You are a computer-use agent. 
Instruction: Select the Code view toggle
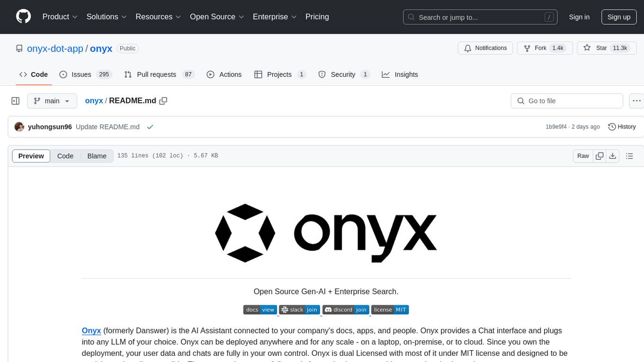pyautogui.click(x=65, y=156)
